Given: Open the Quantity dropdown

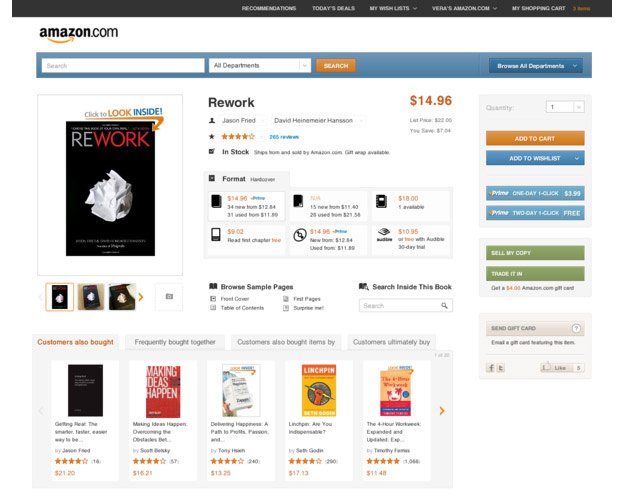Looking at the screenshot, I should [x=565, y=107].
